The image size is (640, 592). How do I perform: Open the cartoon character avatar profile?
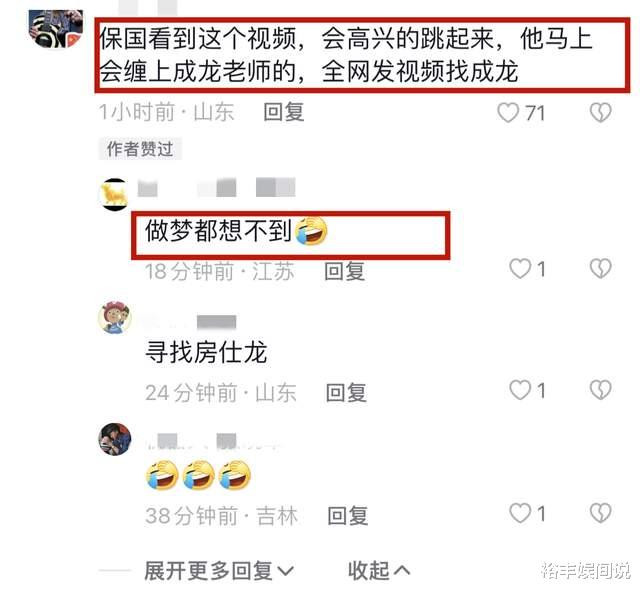click(115, 317)
